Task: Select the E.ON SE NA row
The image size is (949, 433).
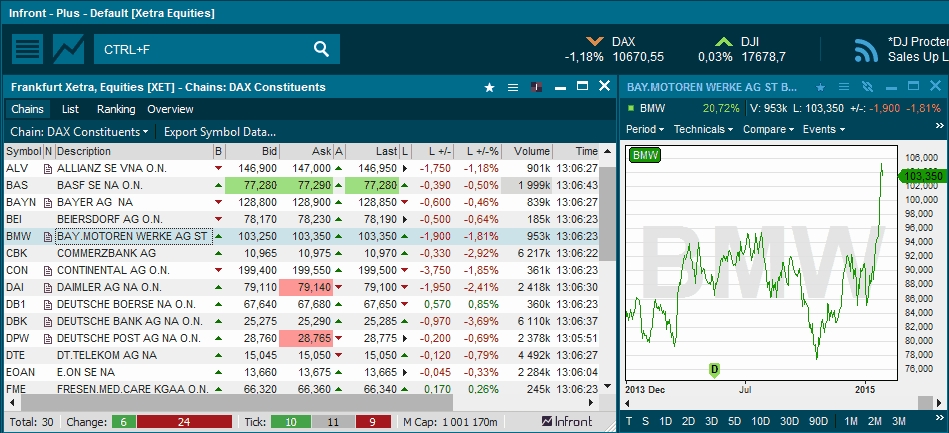Action: point(301,372)
